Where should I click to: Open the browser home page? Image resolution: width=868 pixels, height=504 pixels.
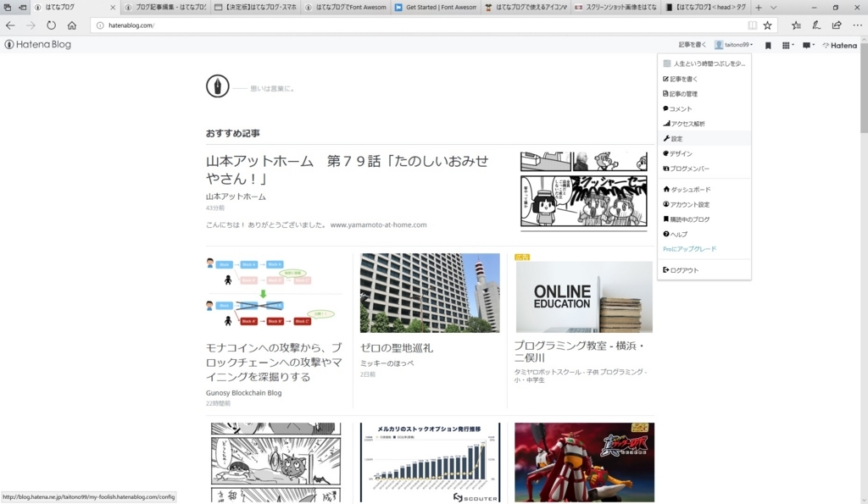click(72, 25)
